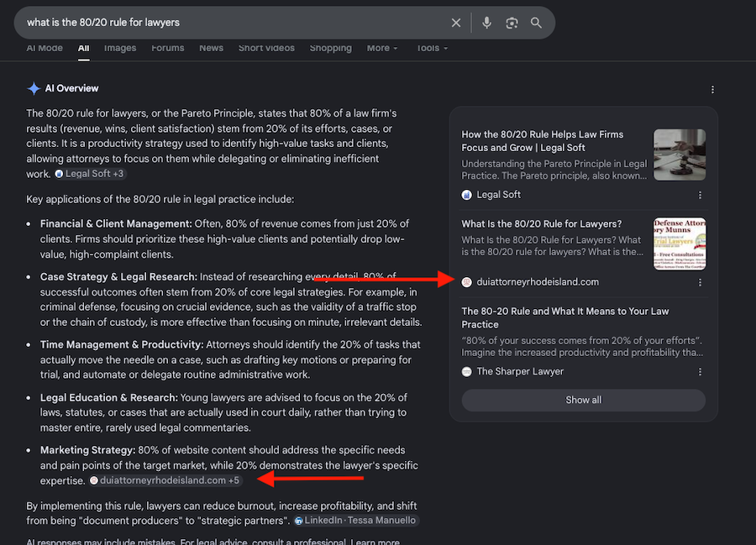Switch to Images tab

(120, 48)
